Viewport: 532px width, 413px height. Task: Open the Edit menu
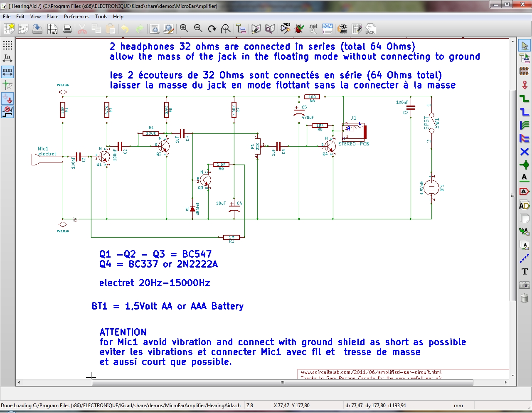click(20, 17)
